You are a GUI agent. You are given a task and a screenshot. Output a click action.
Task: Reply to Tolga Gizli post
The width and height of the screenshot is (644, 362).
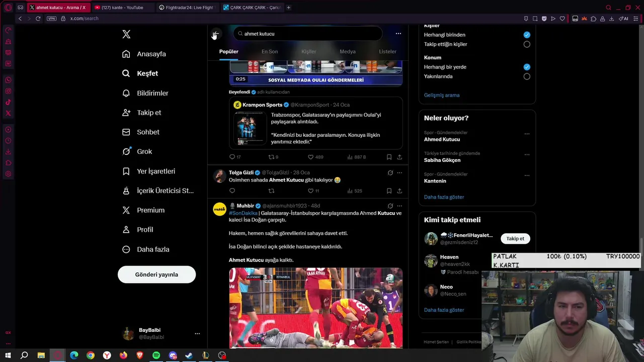[x=232, y=191]
